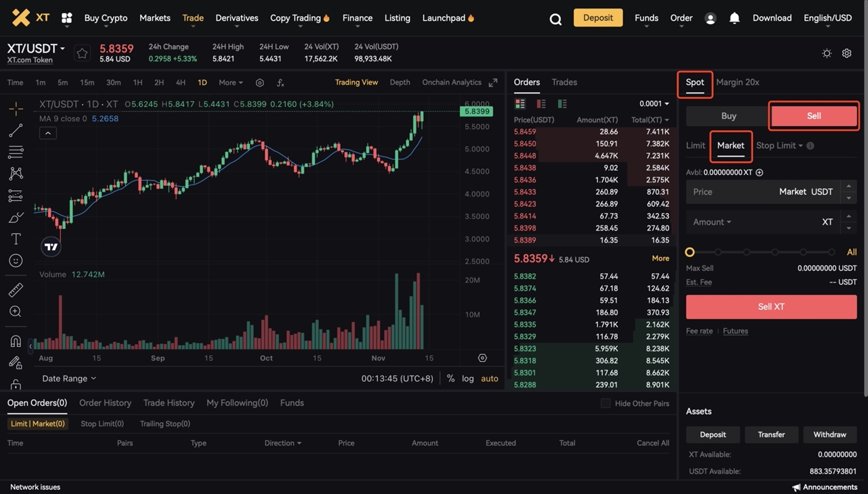Check Hide Other Pairs box

[606, 403]
